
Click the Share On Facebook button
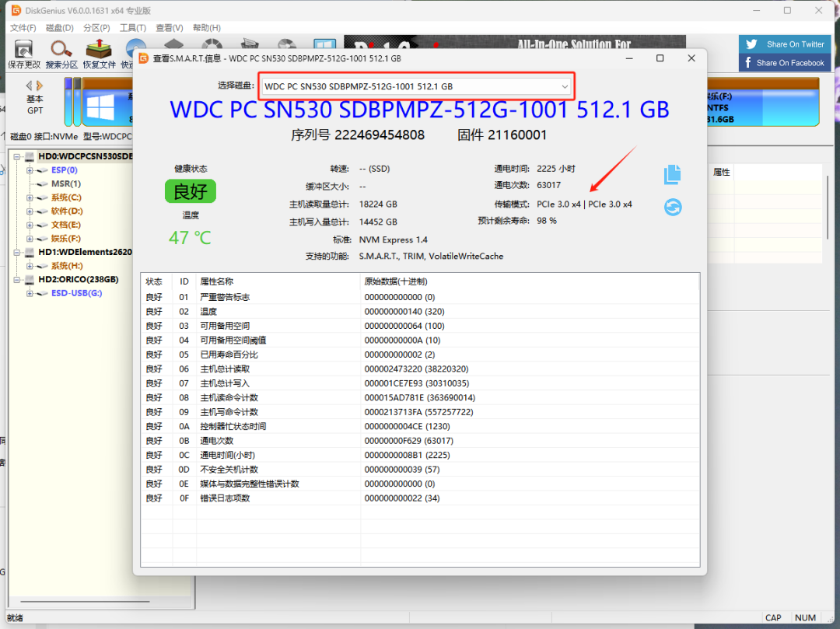point(785,63)
